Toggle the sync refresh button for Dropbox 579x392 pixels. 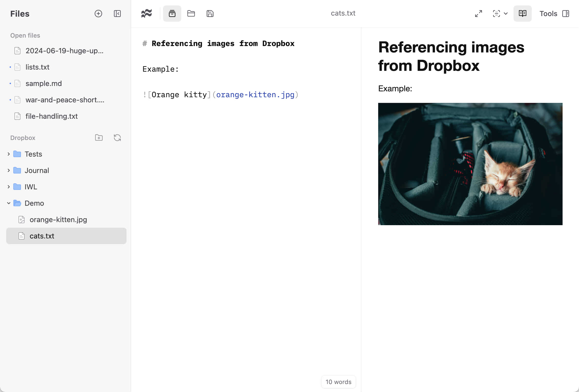point(117,138)
